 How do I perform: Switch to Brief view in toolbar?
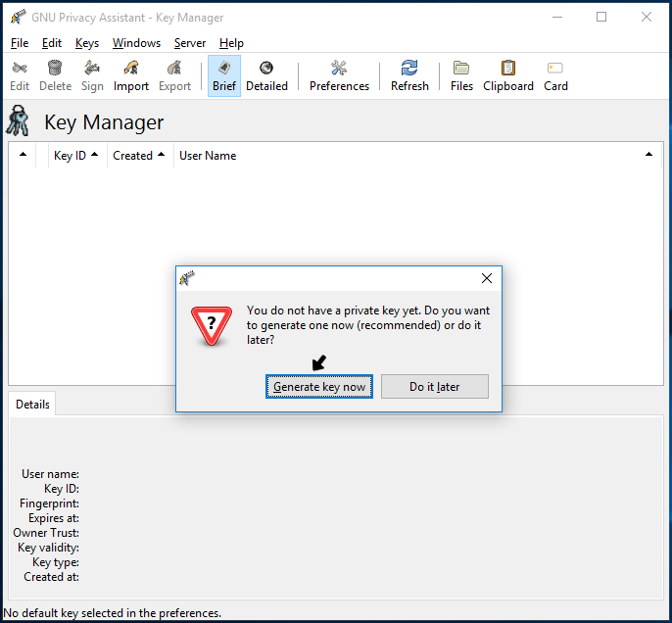(224, 75)
